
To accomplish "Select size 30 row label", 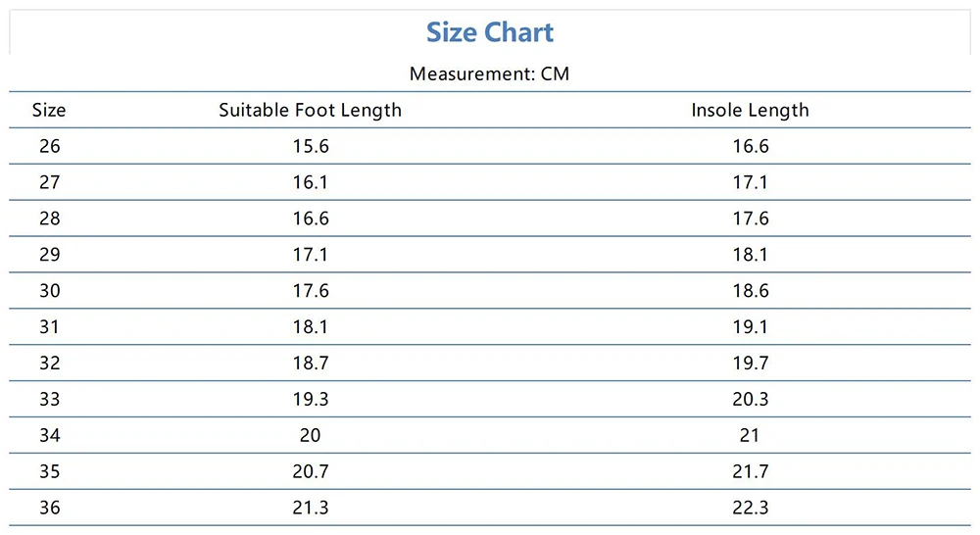I will 49,291.
